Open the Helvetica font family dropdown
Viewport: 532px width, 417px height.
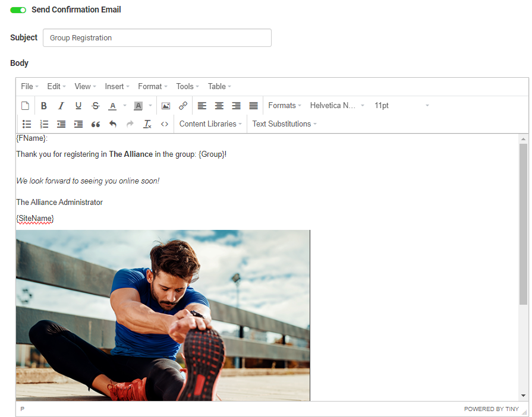click(x=336, y=106)
